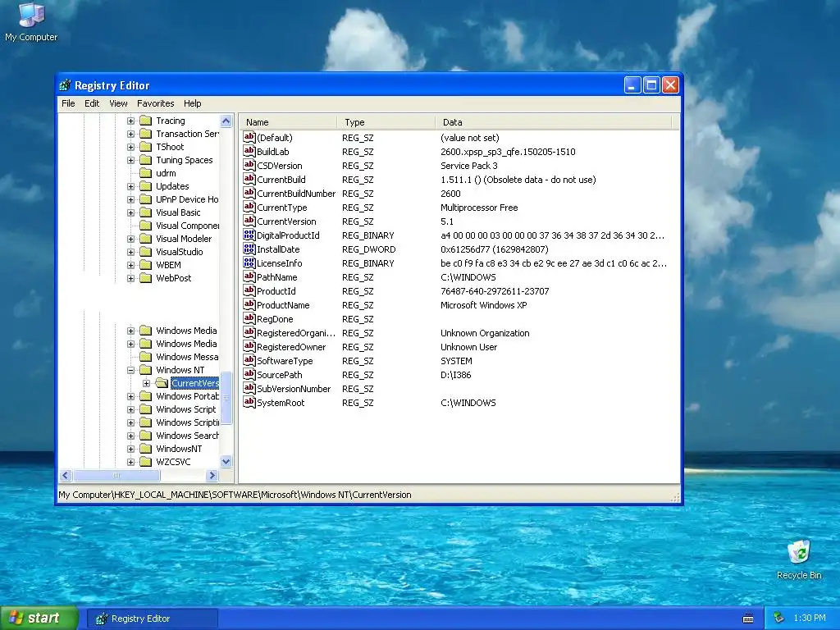Expand the Visual Modeler key

coord(130,239)
